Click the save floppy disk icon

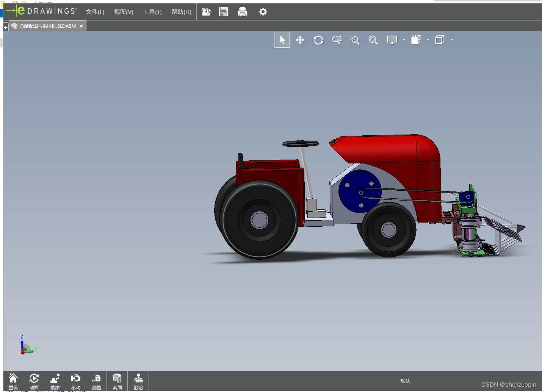(224, 12)
